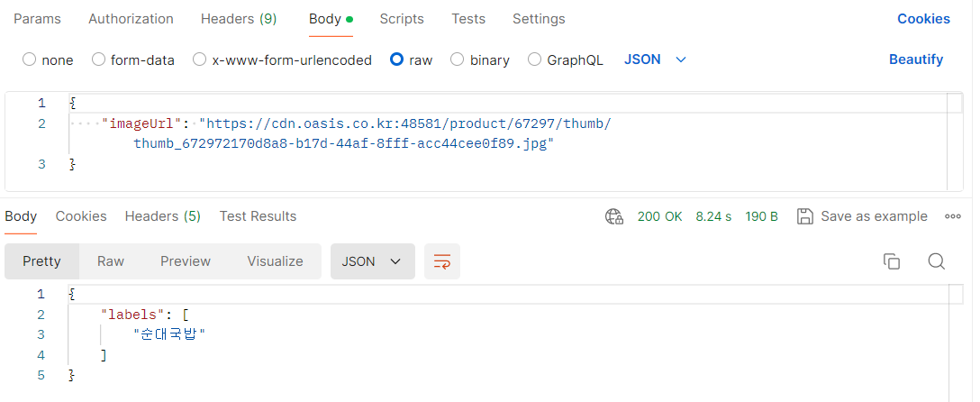The height and width of the screenshot is (402, 980).
Task: Switch to response Raw view
Action: (111, 261)
